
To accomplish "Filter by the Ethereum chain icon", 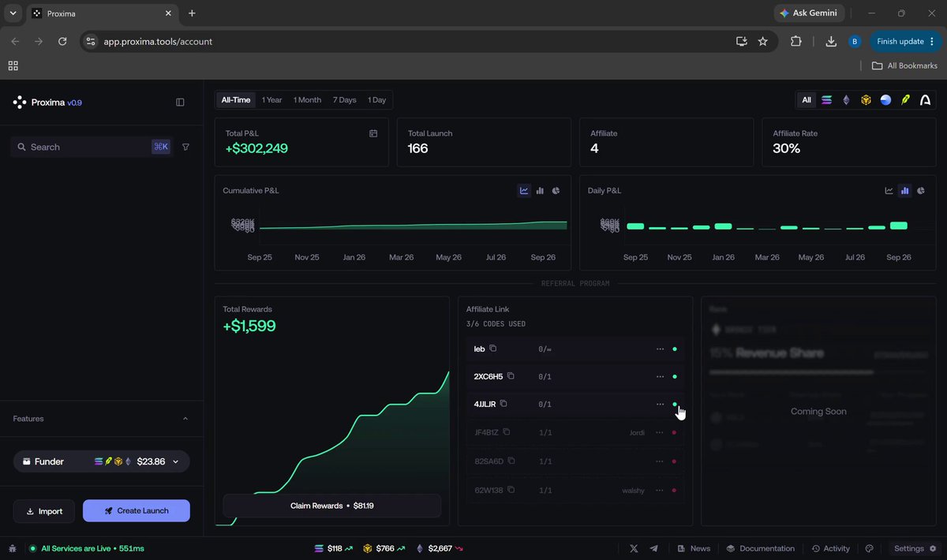I will coord(846,100).
